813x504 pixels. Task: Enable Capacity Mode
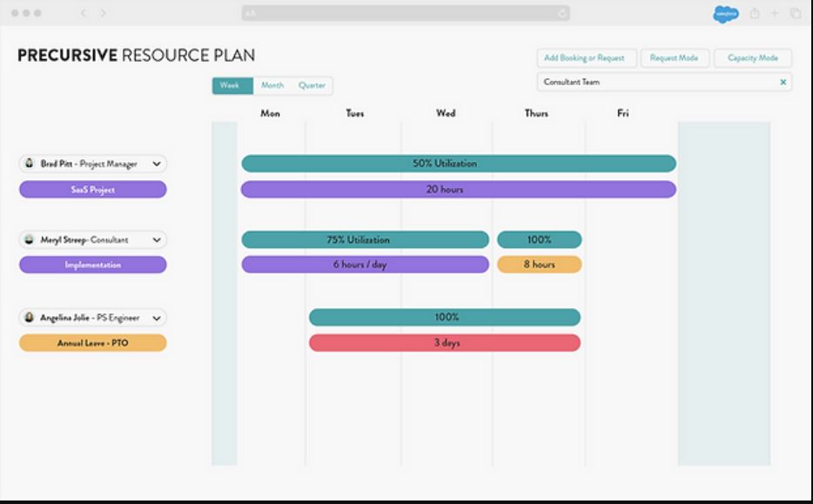752,58
